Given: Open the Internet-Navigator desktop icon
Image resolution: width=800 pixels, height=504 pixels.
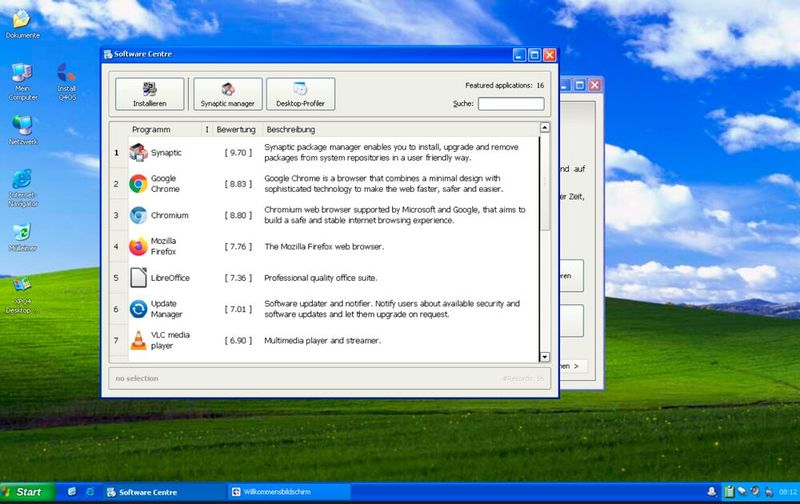Looking at the screenshot, I should pyautogui.click(x=22, y=188).
